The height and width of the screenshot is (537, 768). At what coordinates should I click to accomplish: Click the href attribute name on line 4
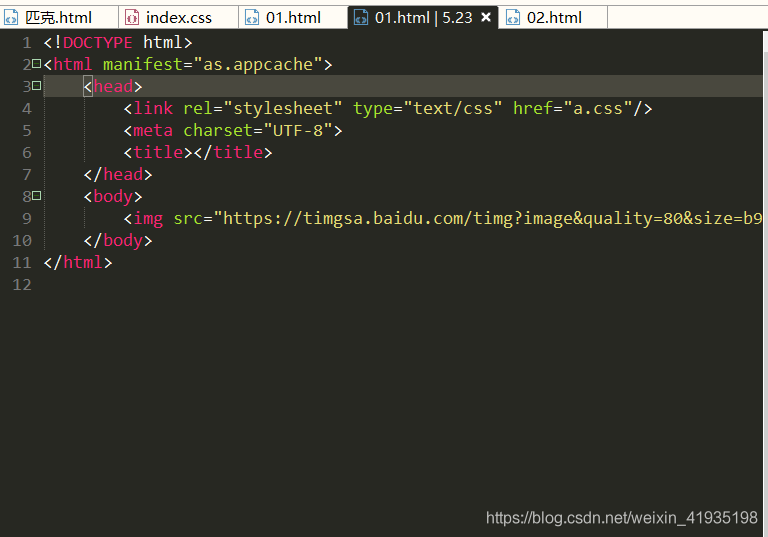[533, 108]
